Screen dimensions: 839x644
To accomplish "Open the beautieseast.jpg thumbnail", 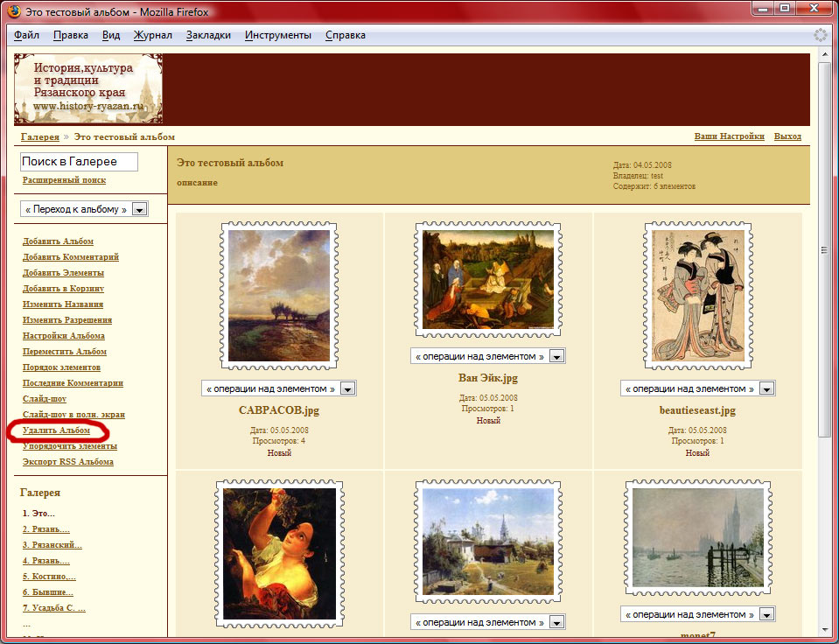I will [x=698, y=296].
